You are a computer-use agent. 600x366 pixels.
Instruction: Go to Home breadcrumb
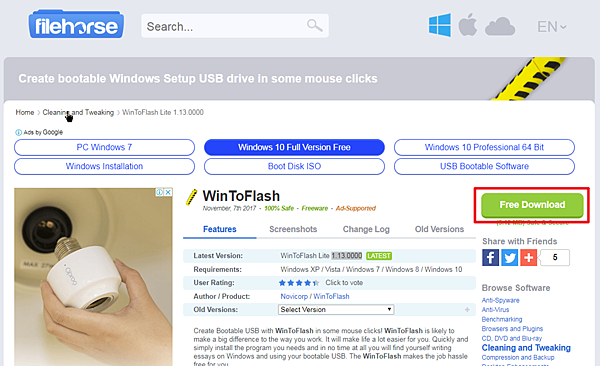point(25,112)
